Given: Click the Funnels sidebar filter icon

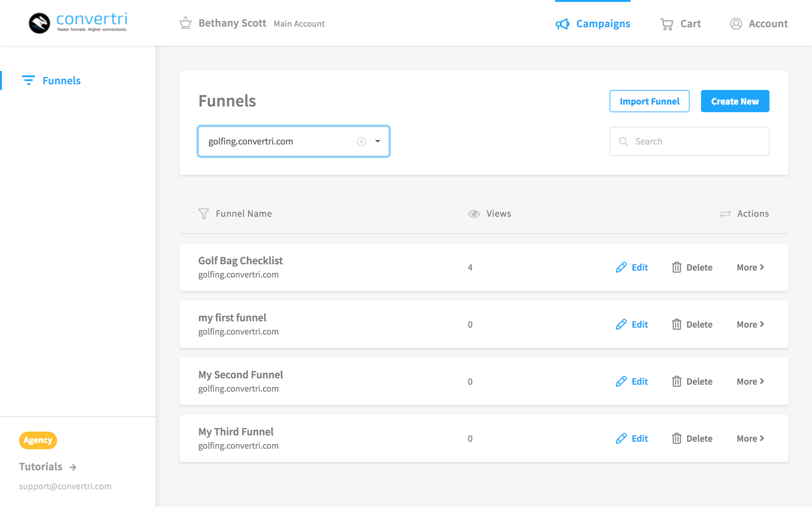Looking at the screenshot, I should tap(28, 80).
